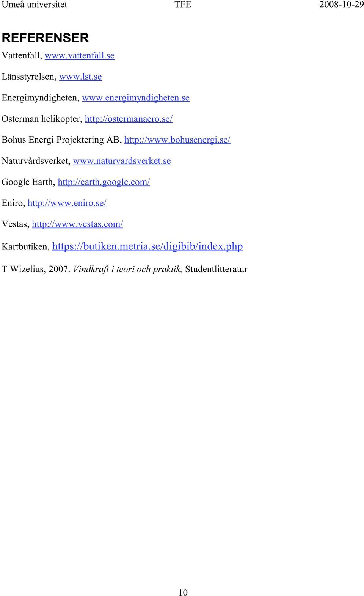Click the date 2008-10-29 in header
Viewport: 364px width, 596px height.
341,5
